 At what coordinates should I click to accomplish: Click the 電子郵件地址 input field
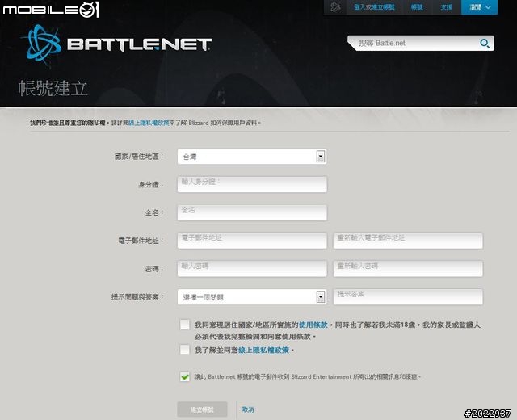(252, 241)
